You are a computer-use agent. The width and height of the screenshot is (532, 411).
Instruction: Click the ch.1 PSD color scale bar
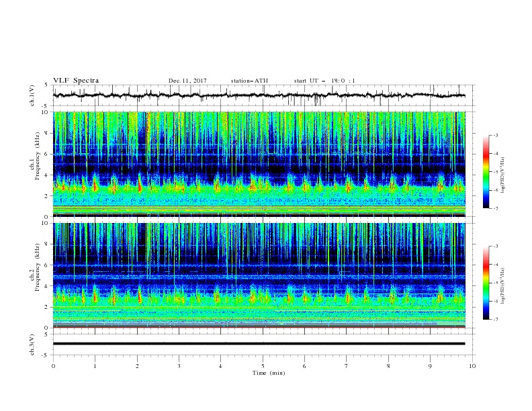pos(486,171)
